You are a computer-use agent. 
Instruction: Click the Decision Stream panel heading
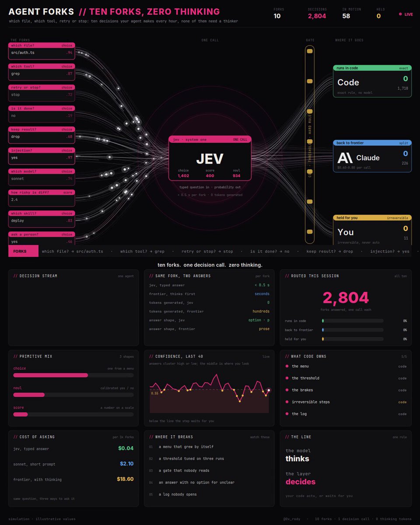click(35, 276)
